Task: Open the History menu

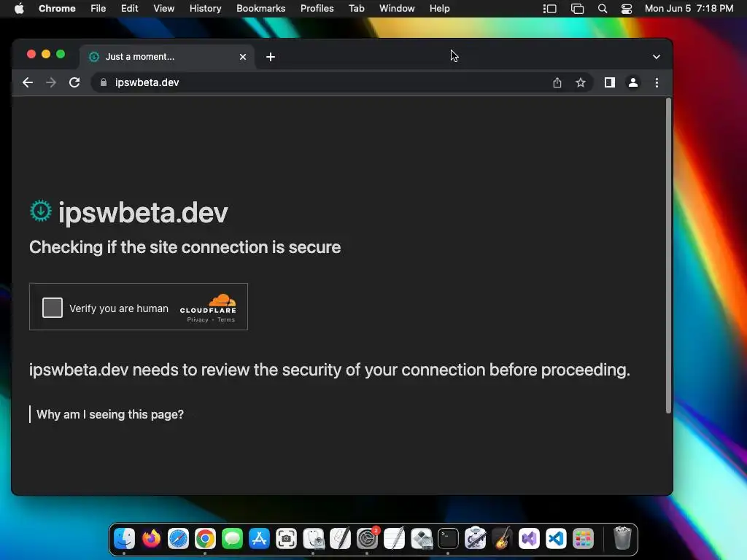Action: click(x=205, y=8)
